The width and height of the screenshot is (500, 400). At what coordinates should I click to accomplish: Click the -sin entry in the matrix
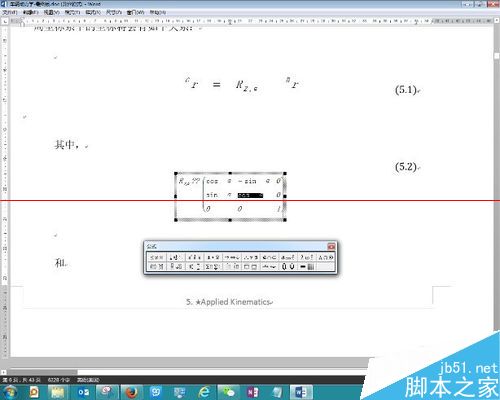click(247, 181)
